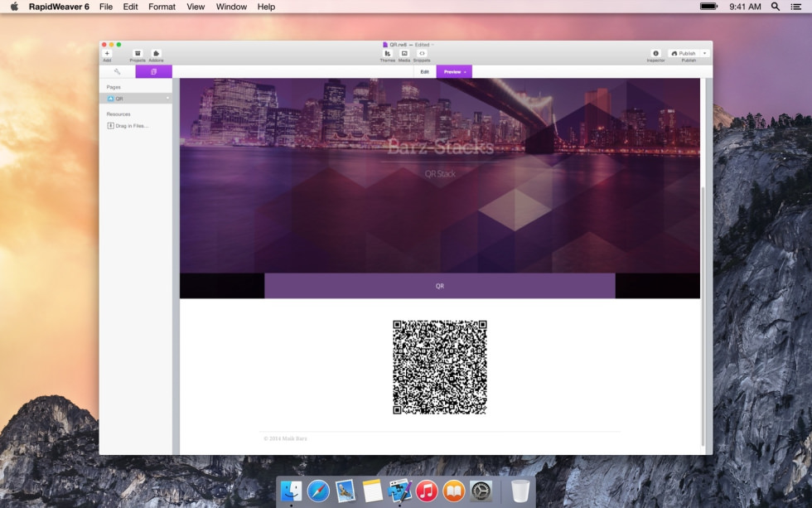
Task: Click the QR code image
Action: click(x=440, y=367)
